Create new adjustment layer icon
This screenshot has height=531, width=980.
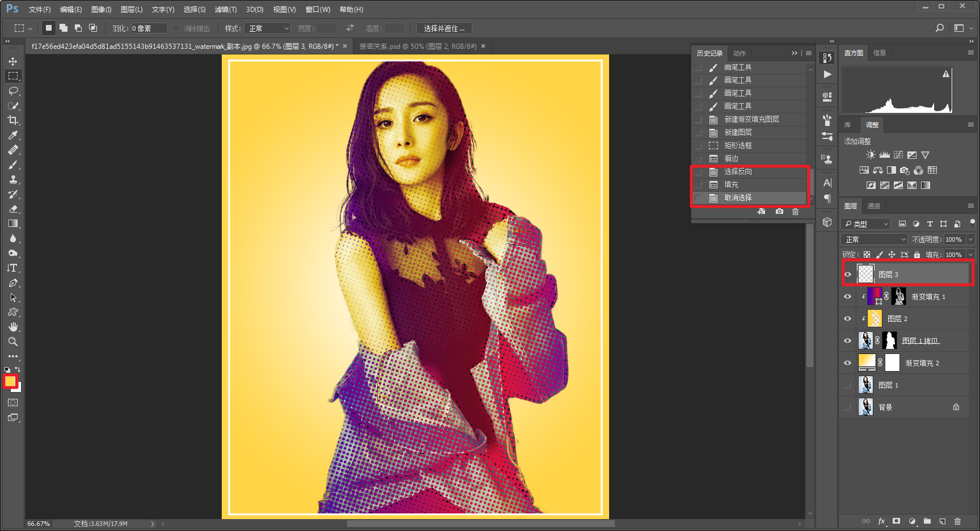tap(912, 521)
